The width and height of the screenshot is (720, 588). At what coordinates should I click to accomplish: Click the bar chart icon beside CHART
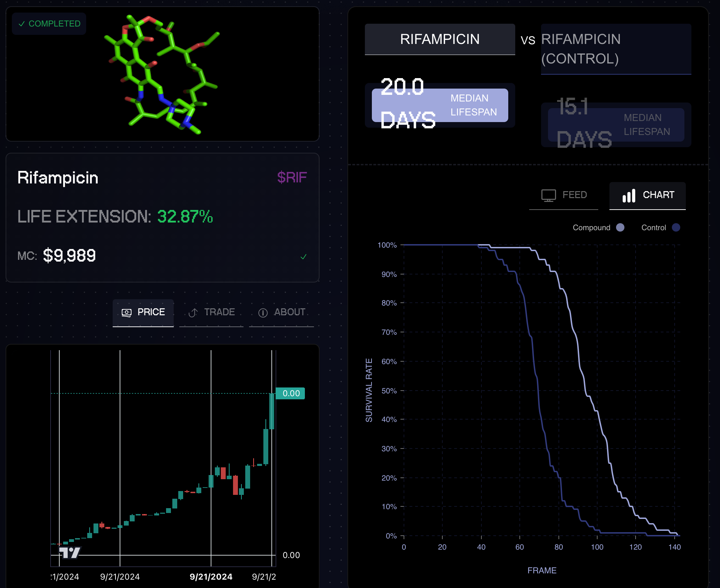pyautogui.click(x=629, y=195)
